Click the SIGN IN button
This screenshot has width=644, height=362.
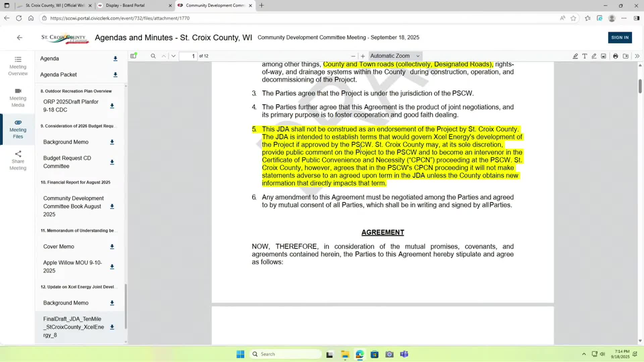(620, 38)
